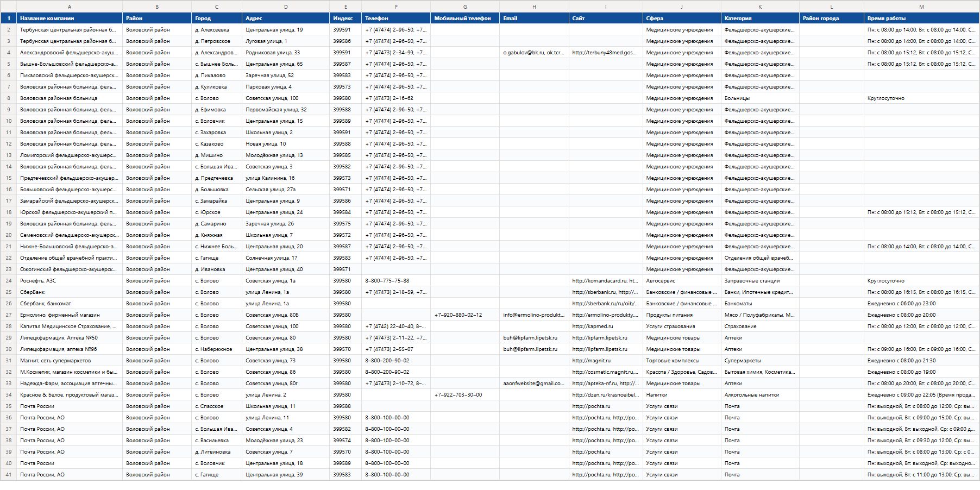Click company cell "Липецкфармация, Аптека №50"
The width and height of the screenshot is (980, 490).
click(x=70, y=338)
